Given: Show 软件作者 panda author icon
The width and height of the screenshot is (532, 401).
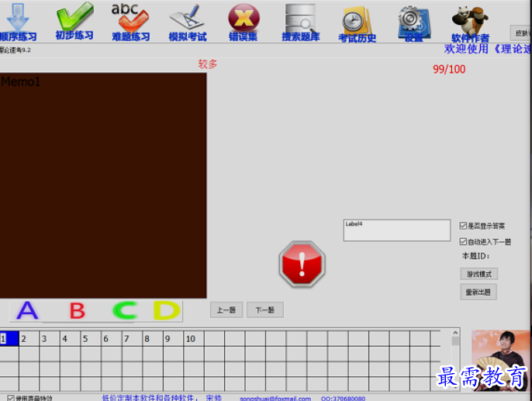Looking at the screenshot, I should pyautogui.click(x=470, y=24).
